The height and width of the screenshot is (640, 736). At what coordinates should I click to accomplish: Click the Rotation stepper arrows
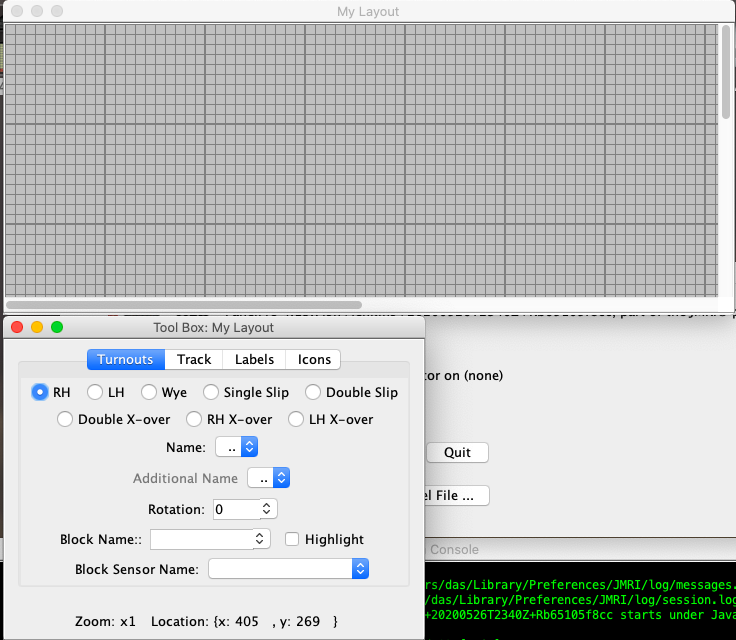267,509
